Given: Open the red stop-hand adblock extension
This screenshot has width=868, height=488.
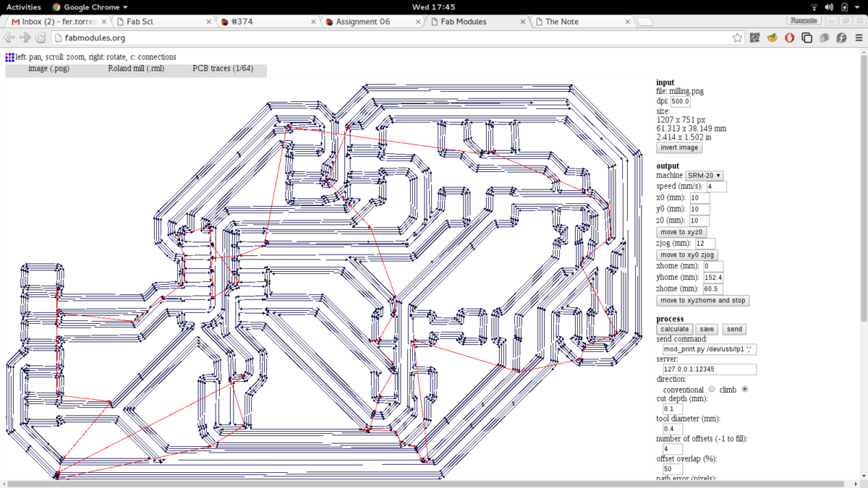Looking at the screenshot, I should point(790,38).
